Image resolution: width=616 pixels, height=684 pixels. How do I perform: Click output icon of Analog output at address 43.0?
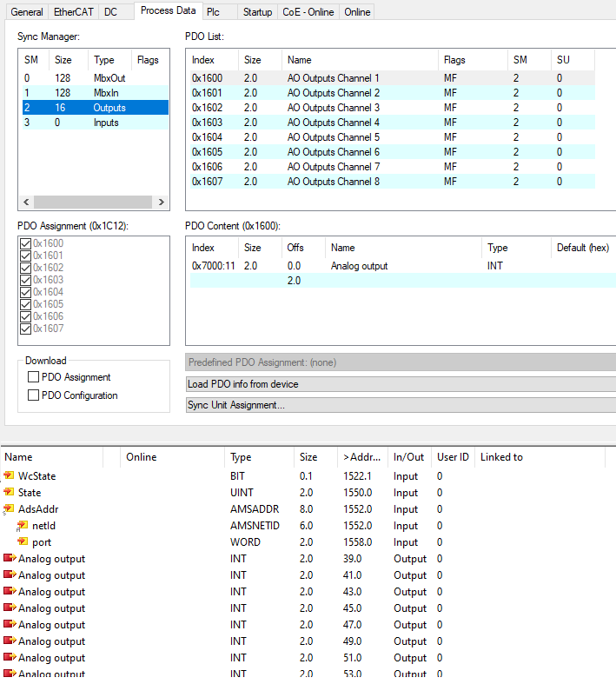click(x=10, y=591)
